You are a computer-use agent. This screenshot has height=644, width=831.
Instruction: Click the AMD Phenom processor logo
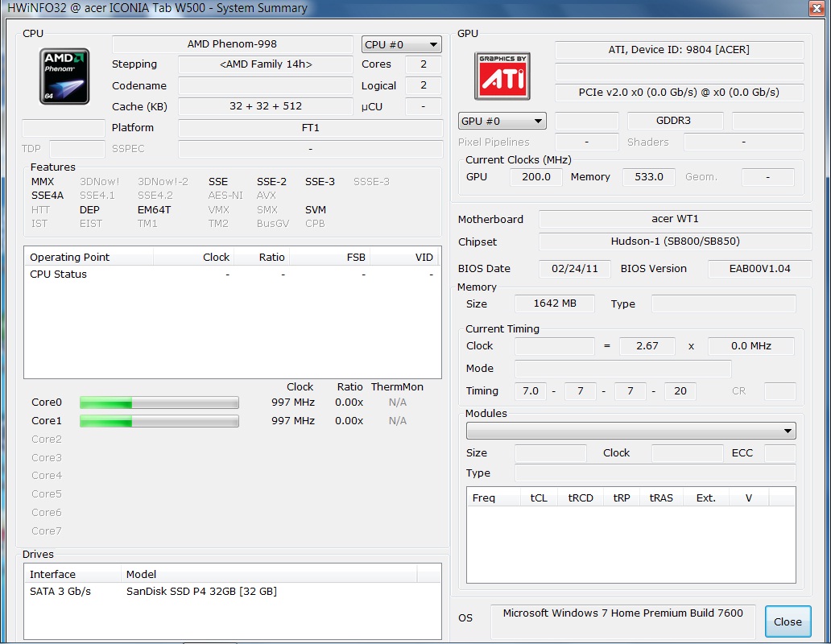pyautogui.click(x=64, y=76)
